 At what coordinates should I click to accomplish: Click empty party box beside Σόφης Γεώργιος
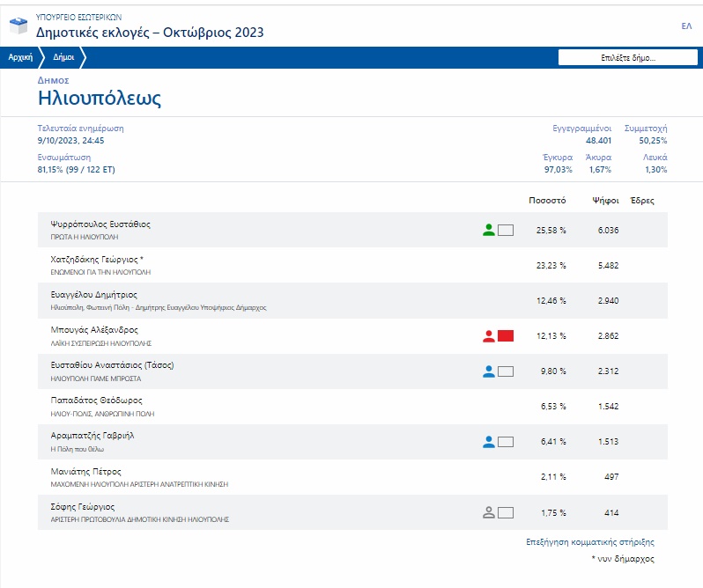(x=506, y=512)
